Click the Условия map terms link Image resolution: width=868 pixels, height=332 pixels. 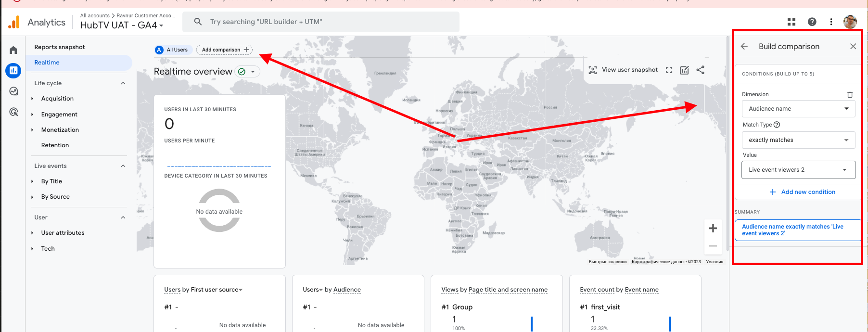click(x=715, y=262)
